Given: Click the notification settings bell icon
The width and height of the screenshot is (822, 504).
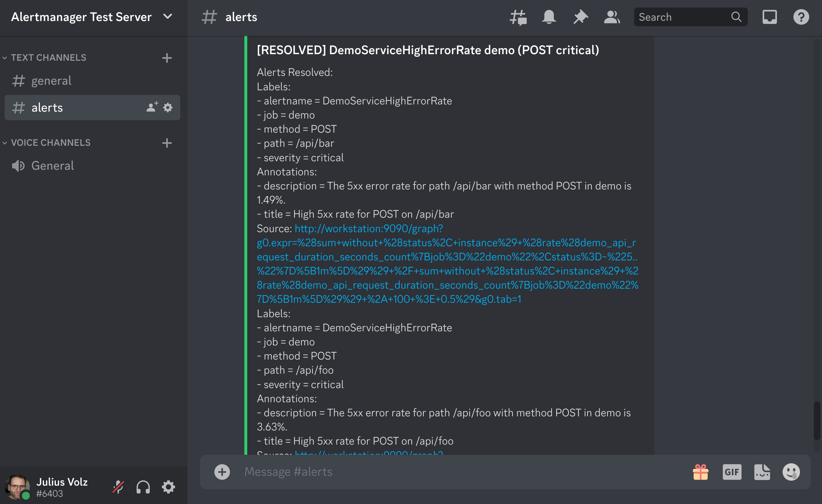Looking at the screenshot, I should coord(549,17).
